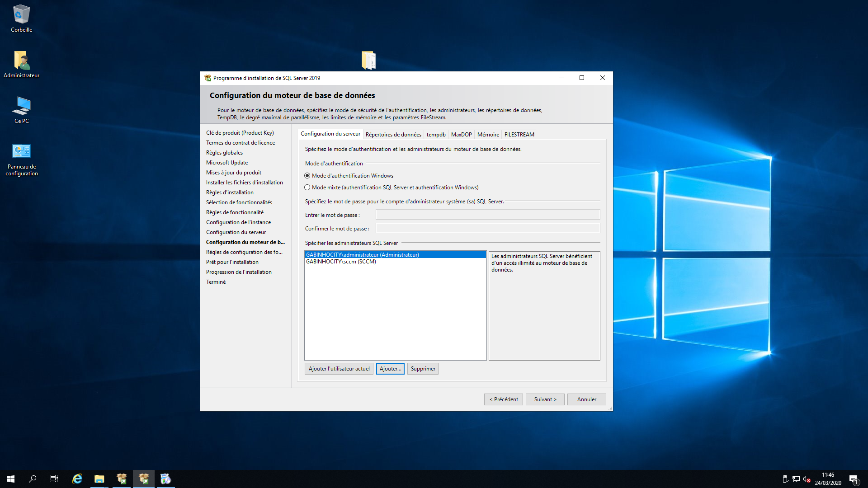Viewport: 868px width, 488px height.
Task: Switch to the first SQL setup taskbar icon
Action: tap(122, 479)
